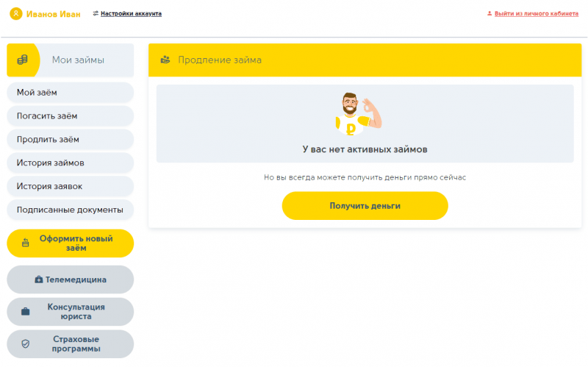The width and height of the screenshot is (588, 367).
Task: Open Подписанные документы menu item
Action: tap(70, 210)
